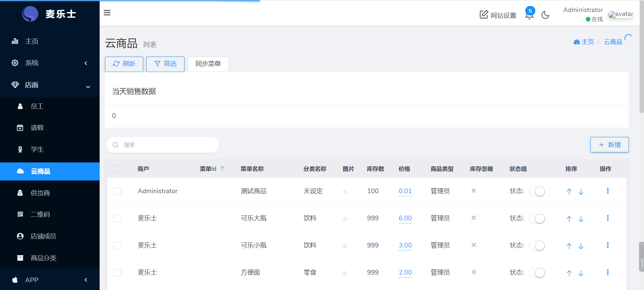Click the search magnifier icon
This screenshot has width=644, height=290.
click(115, 145)
